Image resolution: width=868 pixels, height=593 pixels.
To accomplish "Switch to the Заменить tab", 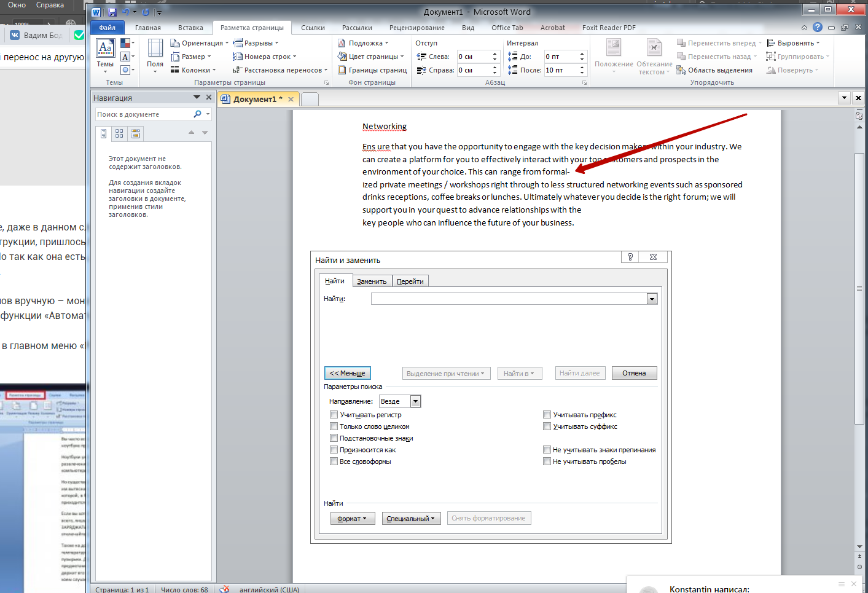I will click(372, 281).
